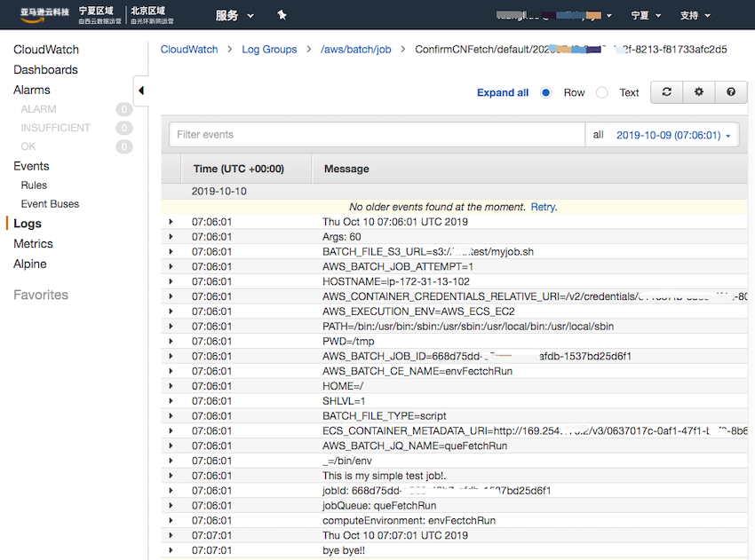Show alarms in ALARM state

(38, 109)
